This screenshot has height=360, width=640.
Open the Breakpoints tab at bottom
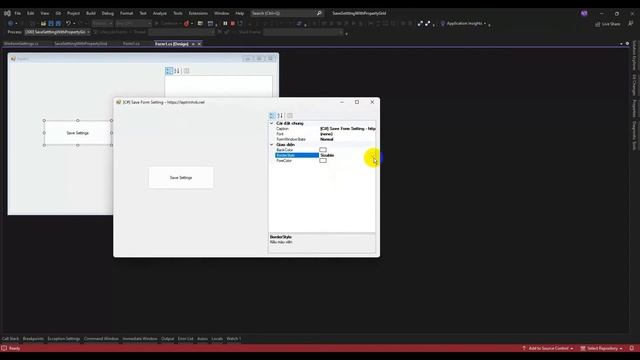33,339
